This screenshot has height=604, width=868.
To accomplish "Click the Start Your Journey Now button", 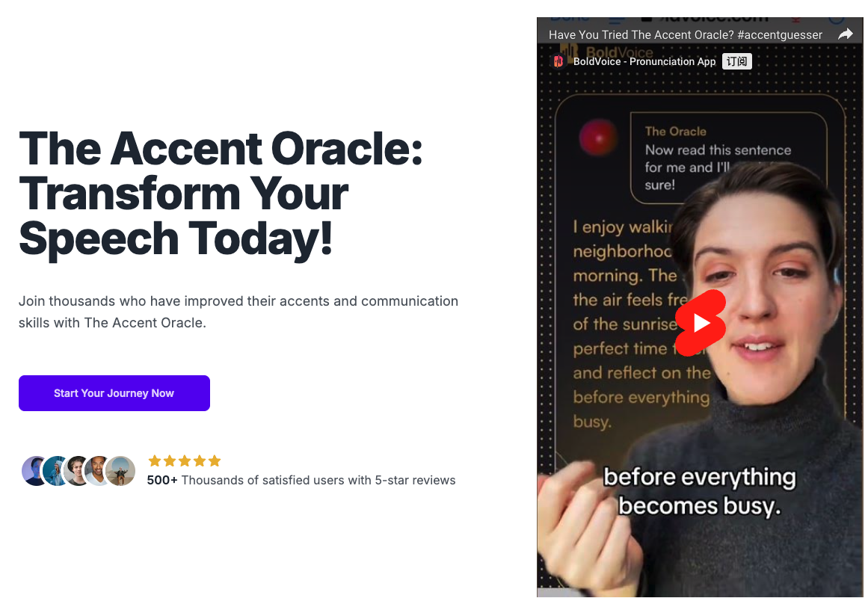I will (x=114, y=393).
